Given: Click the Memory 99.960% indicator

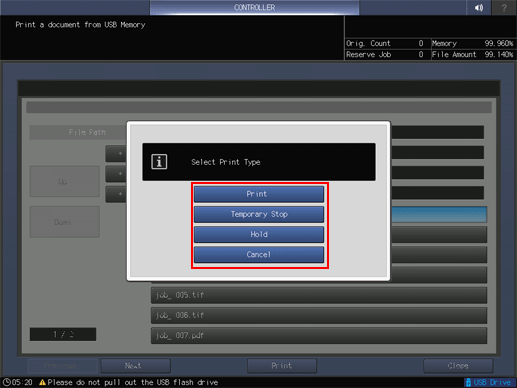Looking at the screenshot, I should 473,44.
